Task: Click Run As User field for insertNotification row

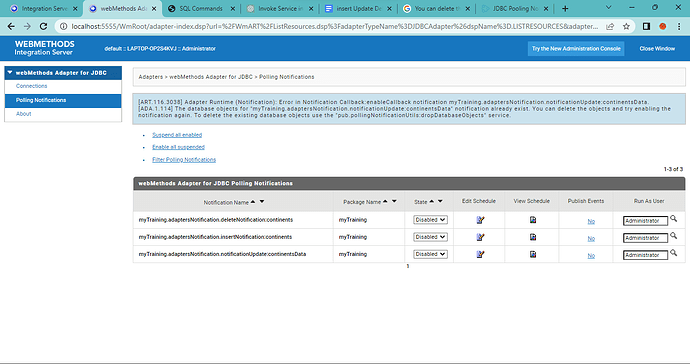Action: tap(645, 238)
